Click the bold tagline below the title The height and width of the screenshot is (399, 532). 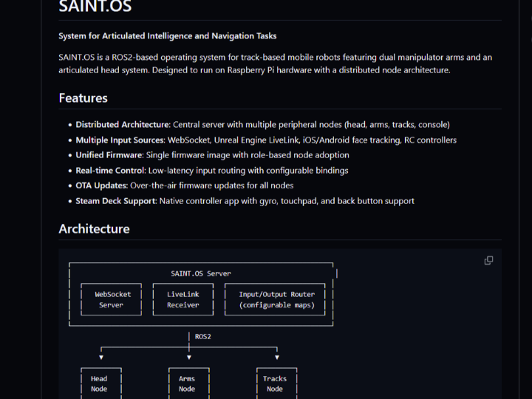[168, 35]
